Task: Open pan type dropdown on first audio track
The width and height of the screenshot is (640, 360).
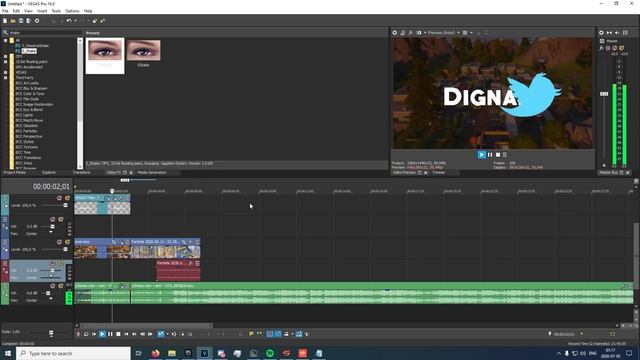Action: (51, 233)
